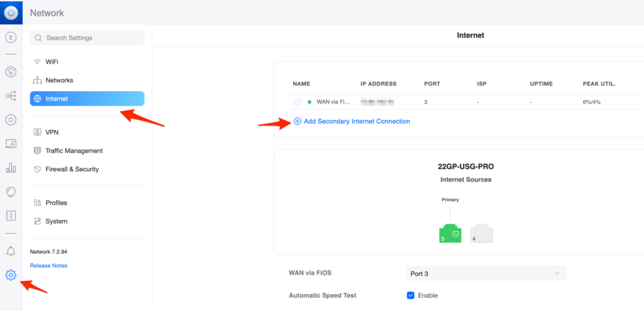
Task: Open the Settings gear icon
Action: (x=11, y=275)
